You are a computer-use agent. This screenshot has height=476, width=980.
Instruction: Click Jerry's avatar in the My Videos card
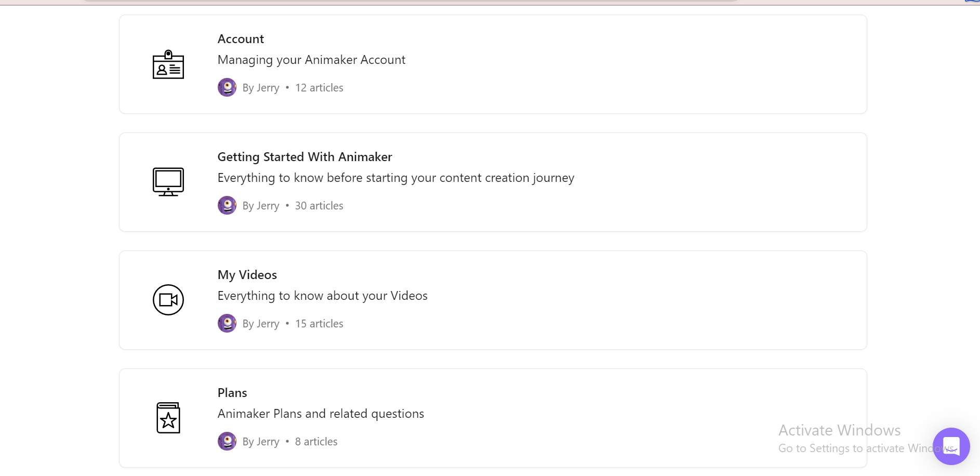(227, 323)
